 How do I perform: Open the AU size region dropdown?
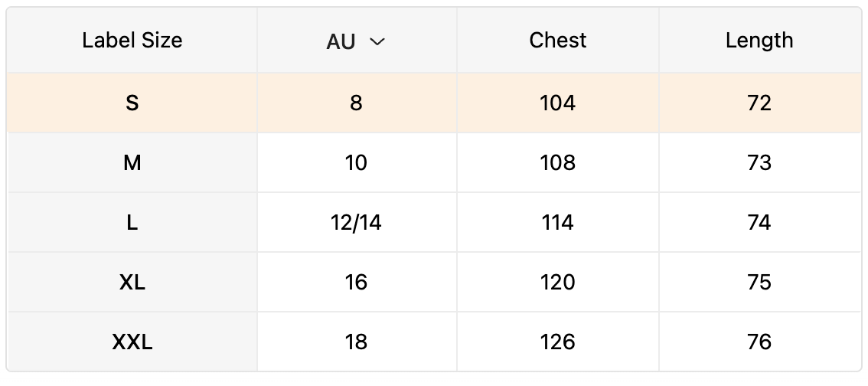click(356, 41)
